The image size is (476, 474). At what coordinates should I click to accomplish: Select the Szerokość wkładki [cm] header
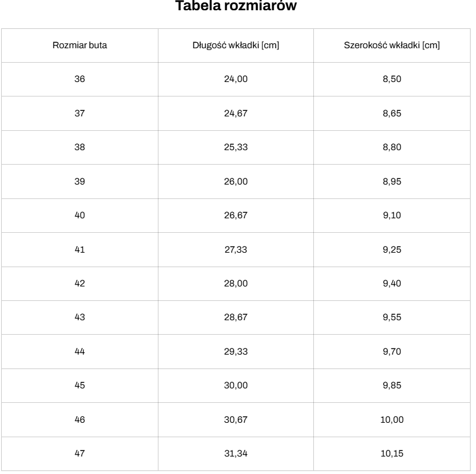(x=392, y=46)
